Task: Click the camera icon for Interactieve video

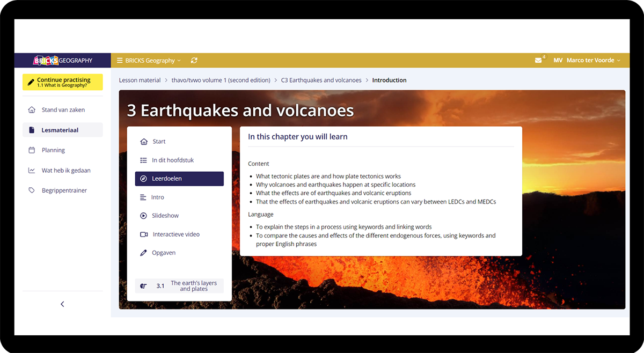Action: click(x=143, y=234)
